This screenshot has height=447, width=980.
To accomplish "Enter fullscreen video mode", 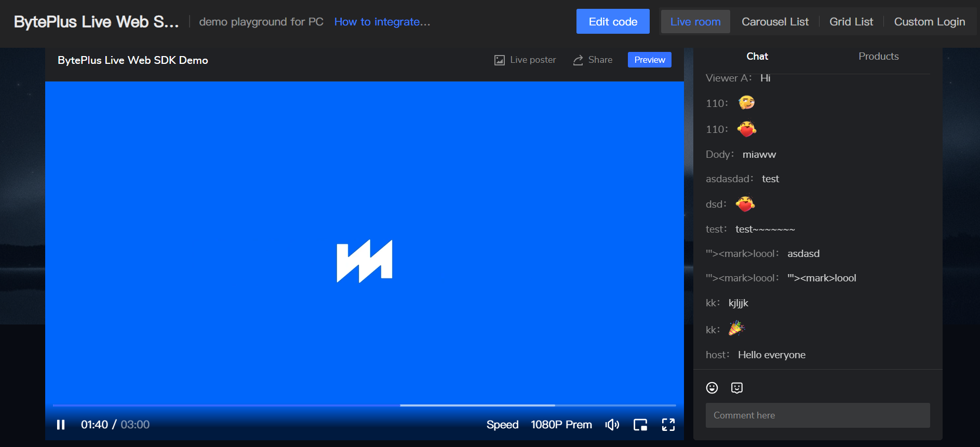I will [x=668, y=425].
